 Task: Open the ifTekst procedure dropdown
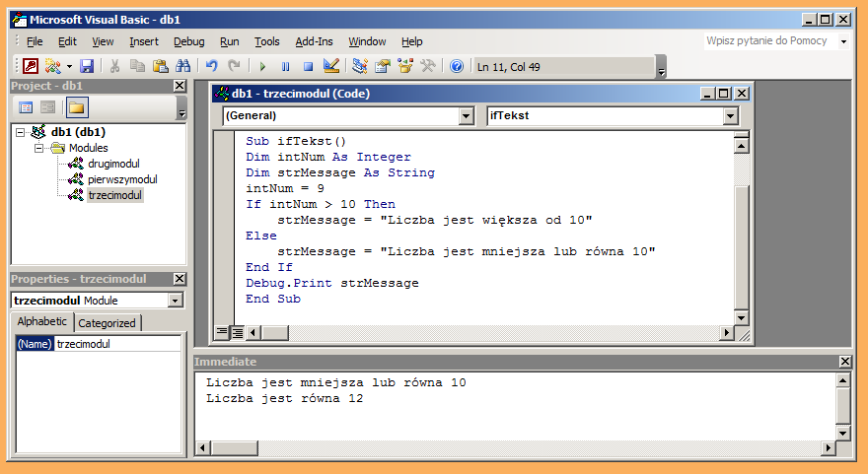pyautogui.click(x=730, y=116)
